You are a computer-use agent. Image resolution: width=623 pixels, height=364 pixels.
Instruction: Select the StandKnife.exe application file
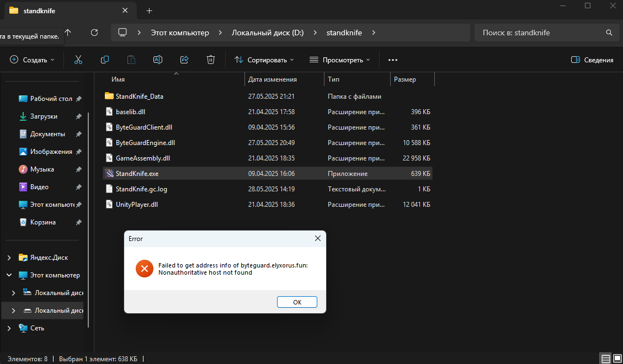pos(268,174)
